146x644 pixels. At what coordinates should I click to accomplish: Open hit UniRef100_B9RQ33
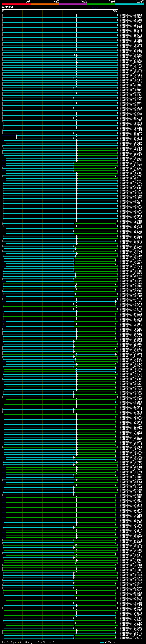131,30
